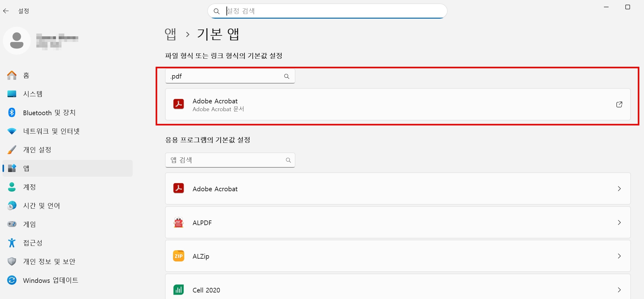Click the Bluetooth icon in sidebar
The width and height of the screenshot is (644, 299).
click(12, 112)
